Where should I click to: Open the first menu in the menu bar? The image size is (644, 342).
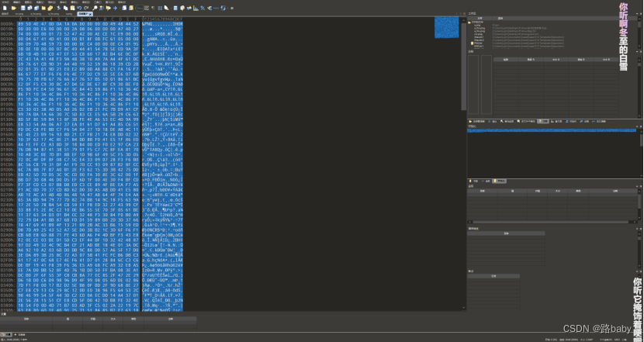pos(5,2)
